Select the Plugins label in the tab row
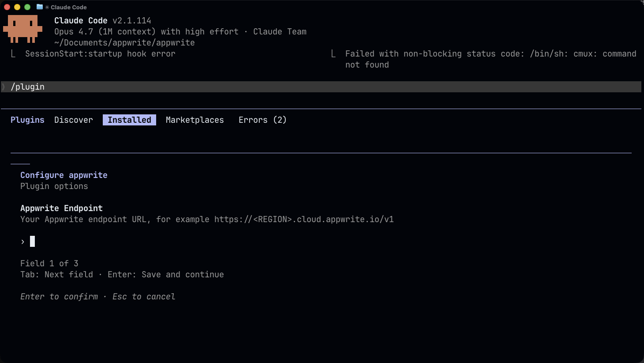 click(x=27, y=120)
